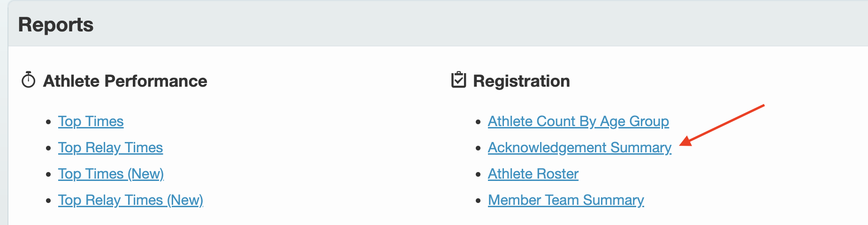The width and height of the screenshot is (868, 225).
Task: Open the Top Times (New) link
Action: point(111,174)
